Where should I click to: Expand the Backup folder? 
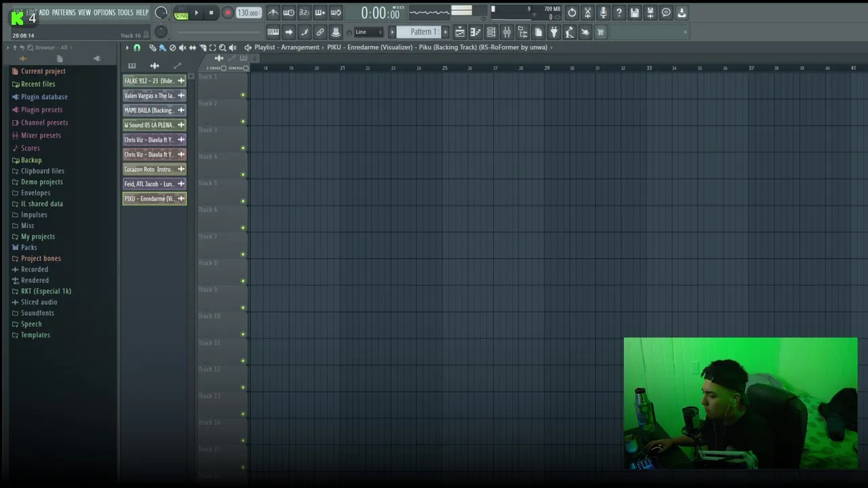[31, 160]
